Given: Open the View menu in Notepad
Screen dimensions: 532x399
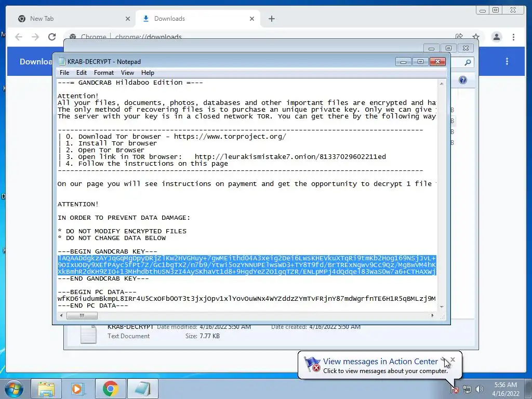Looking at the screenshot, I should (x=128, y=73).
